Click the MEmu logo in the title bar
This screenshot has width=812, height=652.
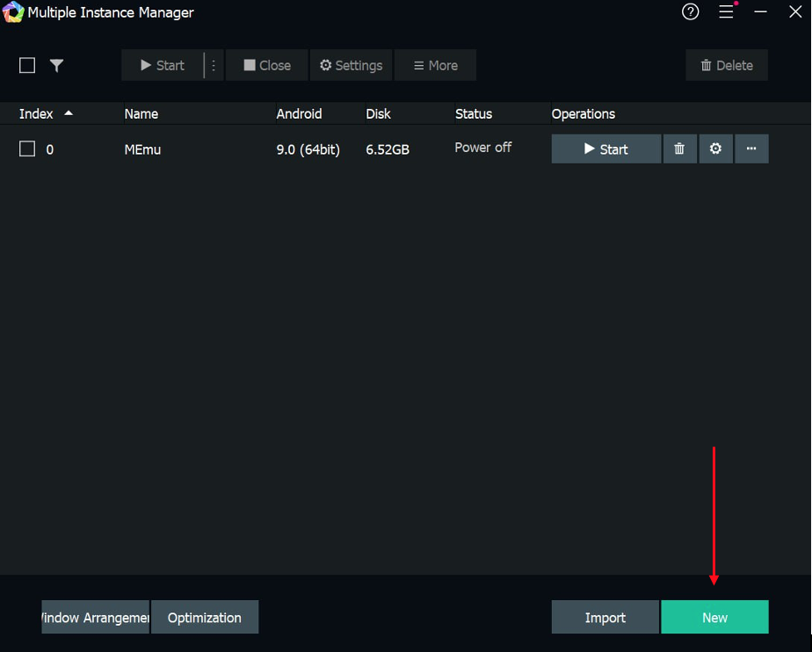point(12,12)
